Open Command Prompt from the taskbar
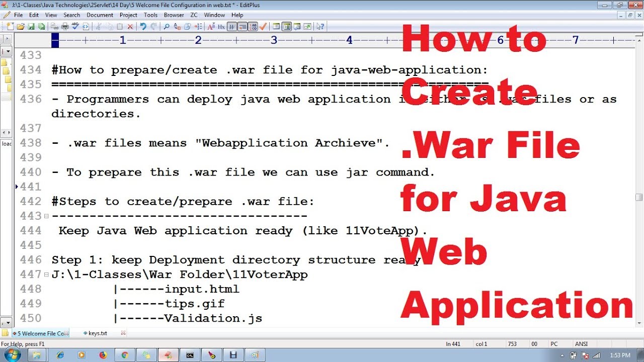Viewport: 644px width, 362px height. pos(190,355)
